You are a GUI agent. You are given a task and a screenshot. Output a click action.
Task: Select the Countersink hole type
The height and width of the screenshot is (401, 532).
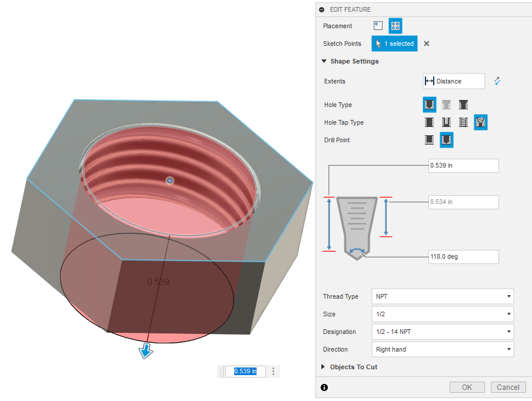463,105
